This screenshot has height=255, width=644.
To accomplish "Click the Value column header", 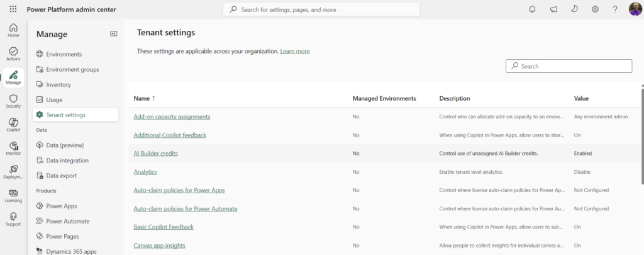I will point(581,98).
